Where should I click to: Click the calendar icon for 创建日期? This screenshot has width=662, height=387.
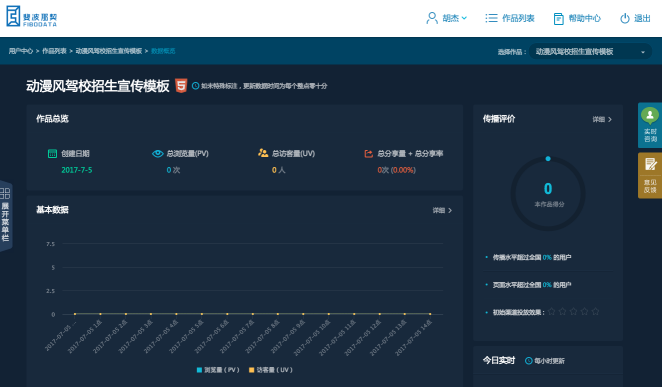click(x=52, y=154)
